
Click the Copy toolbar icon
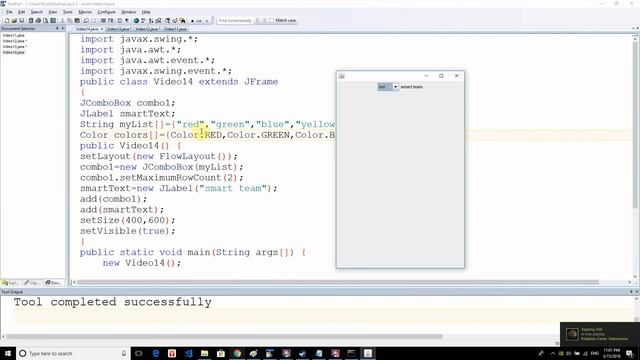[x=70, y=20]
